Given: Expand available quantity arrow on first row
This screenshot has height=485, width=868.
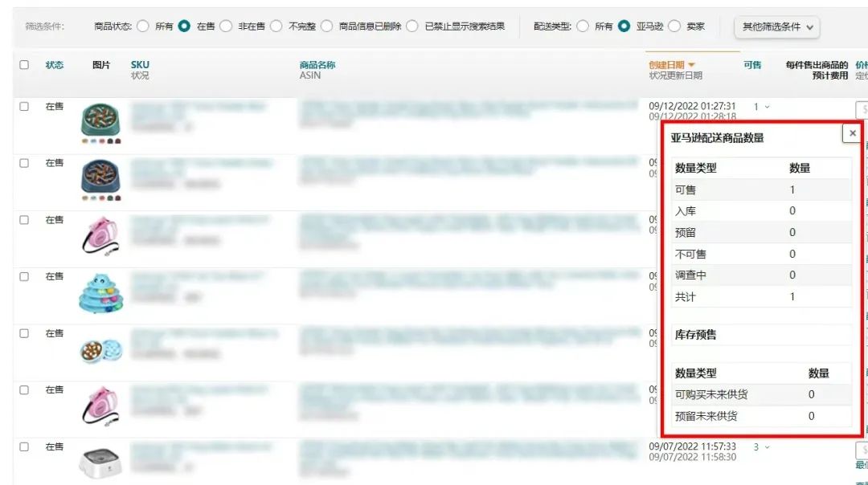Looking at the screenshot, I should [x=767, y=107].
